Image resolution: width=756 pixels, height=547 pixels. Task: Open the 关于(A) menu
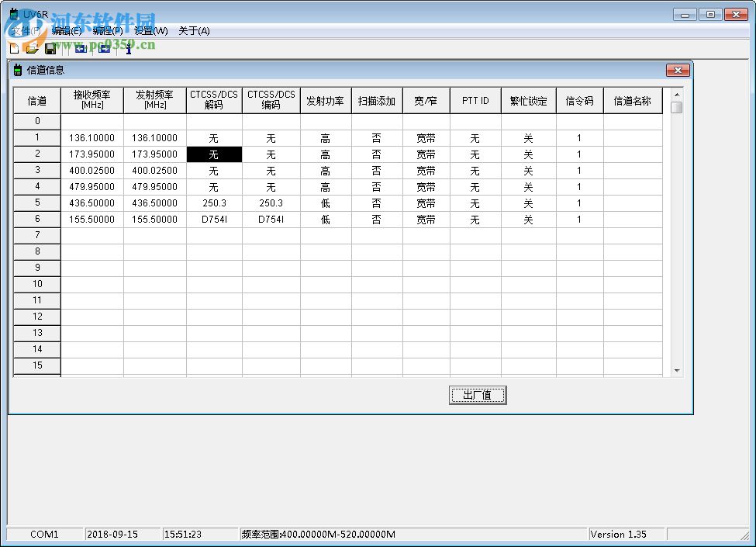tap(194, 31)
